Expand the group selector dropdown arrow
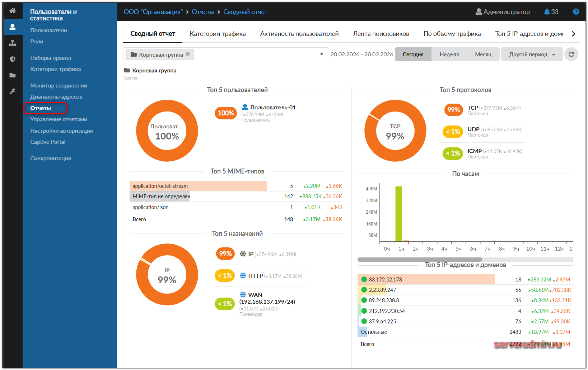This screenshot has width=588, height=370. point(322,54)
